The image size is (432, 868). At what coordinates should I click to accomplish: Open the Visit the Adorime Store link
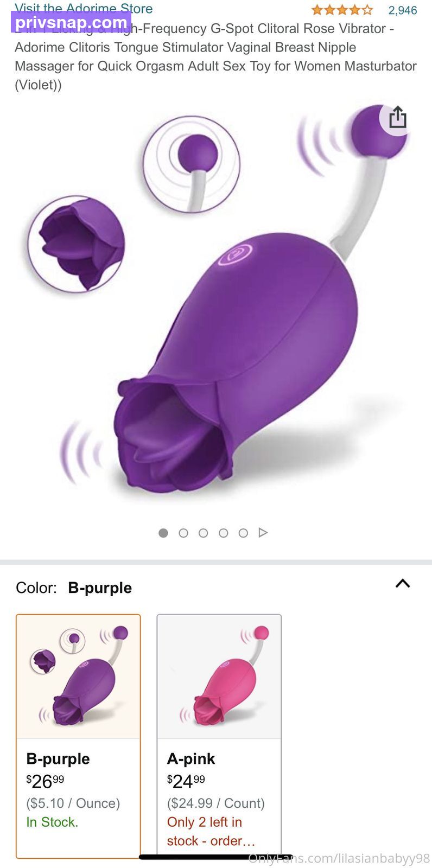83,8
